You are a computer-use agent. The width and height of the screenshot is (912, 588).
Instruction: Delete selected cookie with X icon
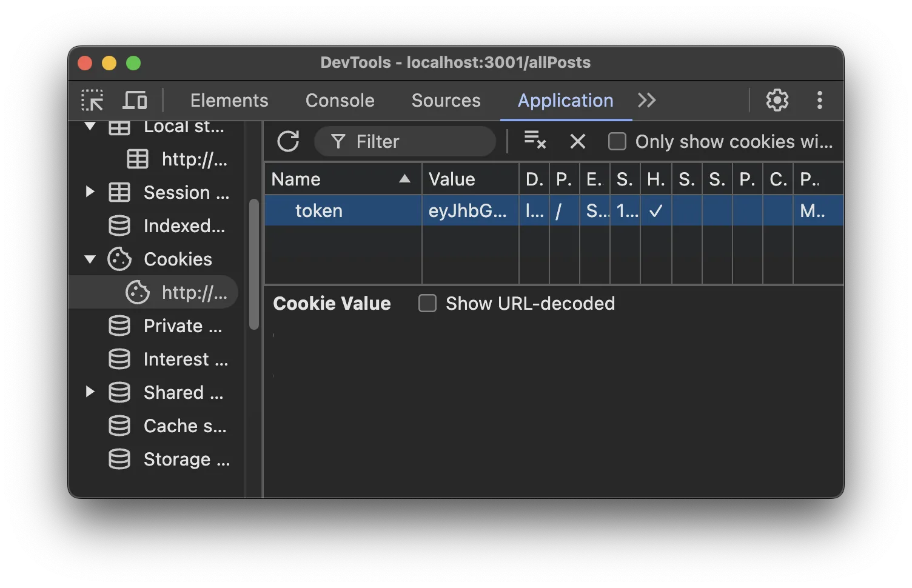click(x=577, y=141)
